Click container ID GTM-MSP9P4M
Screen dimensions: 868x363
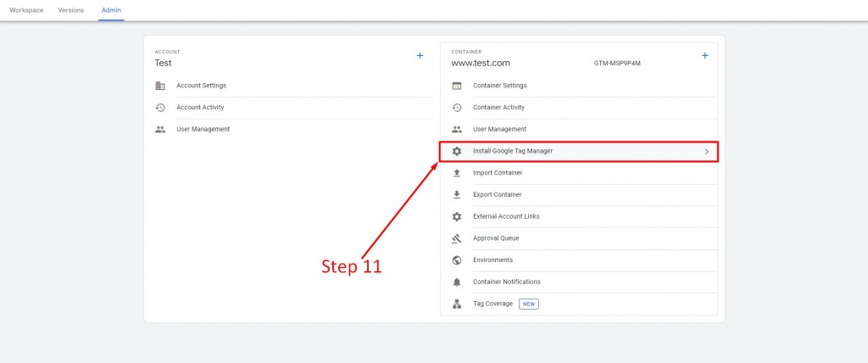[617, 63]
